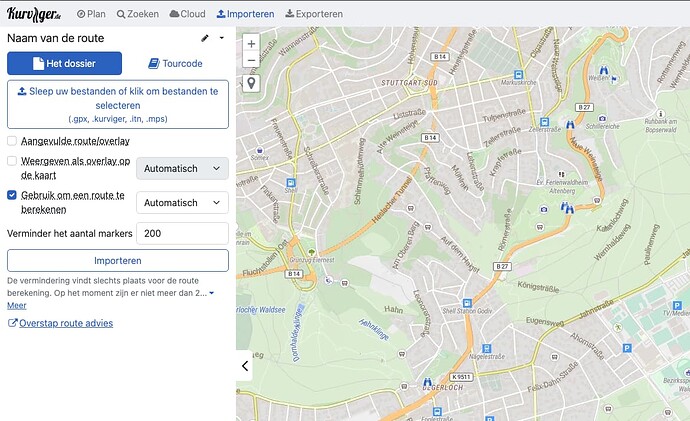Click the parking icon near Ahornstraße
690x421 pixels.
click(x=627, y=348)
